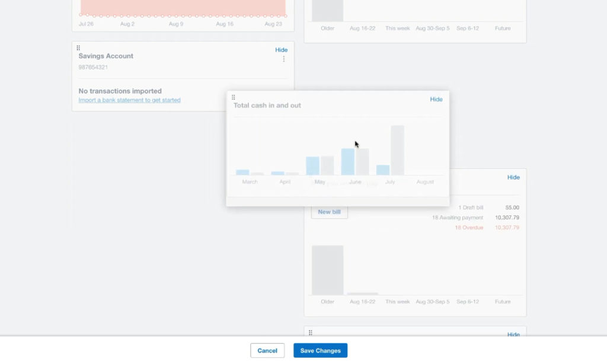Hide the Total cash in and out chart
The height and width of the screenshot is (364, 607).
[x=436, y=99]
